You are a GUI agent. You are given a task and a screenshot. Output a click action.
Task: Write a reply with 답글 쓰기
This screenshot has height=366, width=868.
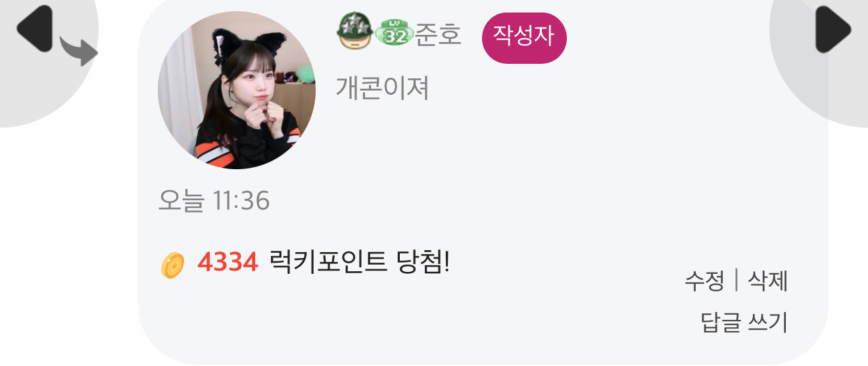tap(744, 323)
